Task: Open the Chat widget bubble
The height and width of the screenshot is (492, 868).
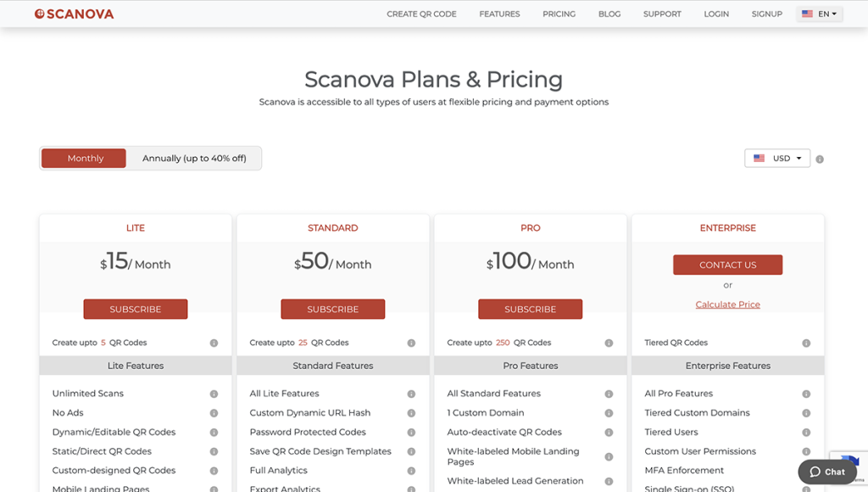Action: [827, 472]
